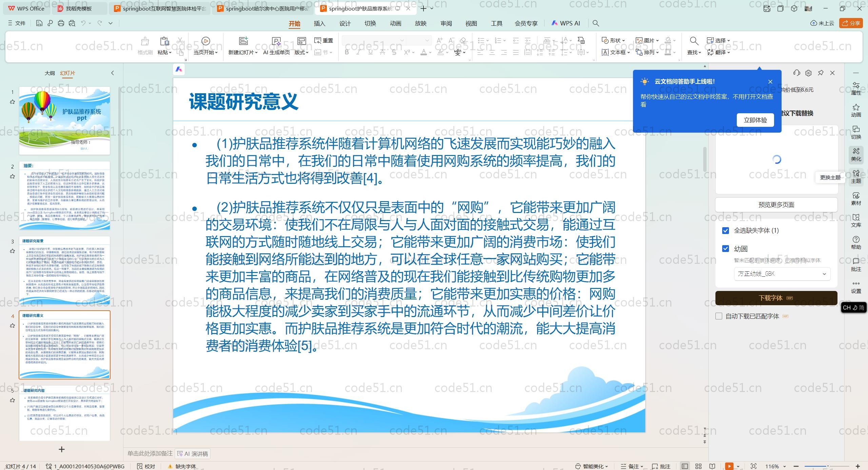Click the 美化 icon in right sidebar
The width and height of the screenshot is (868, 470).
856,155
